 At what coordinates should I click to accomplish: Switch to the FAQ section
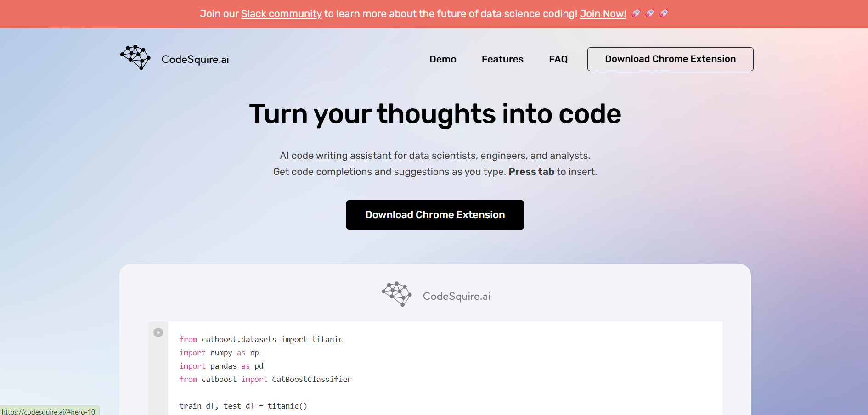(x=558, y=59)
